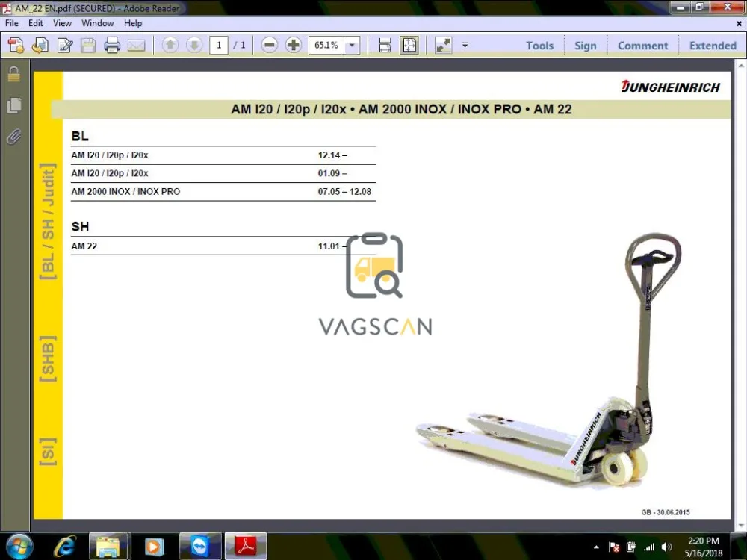
Task: Open TeamViewer from taskbar
Action: click(200, 547)
